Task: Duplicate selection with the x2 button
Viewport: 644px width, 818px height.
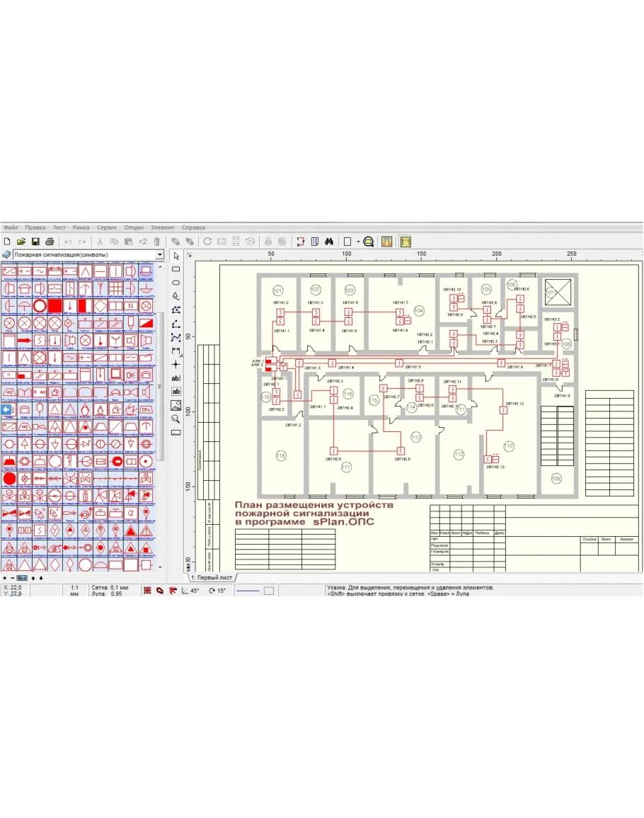Action: [x=142, y=242]
